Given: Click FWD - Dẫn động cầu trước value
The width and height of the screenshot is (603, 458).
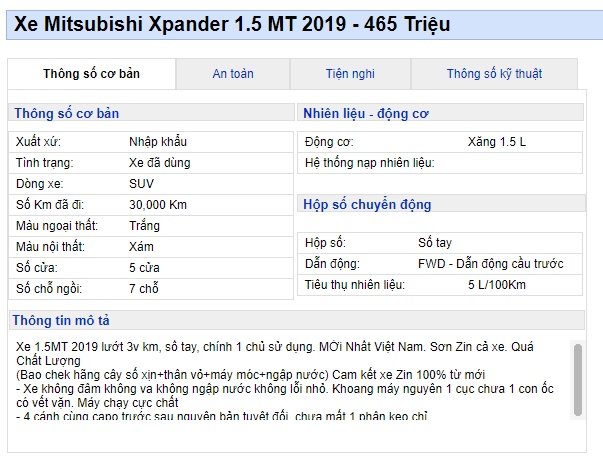Looking at the screenshot, I should click(x=490, y=264).
